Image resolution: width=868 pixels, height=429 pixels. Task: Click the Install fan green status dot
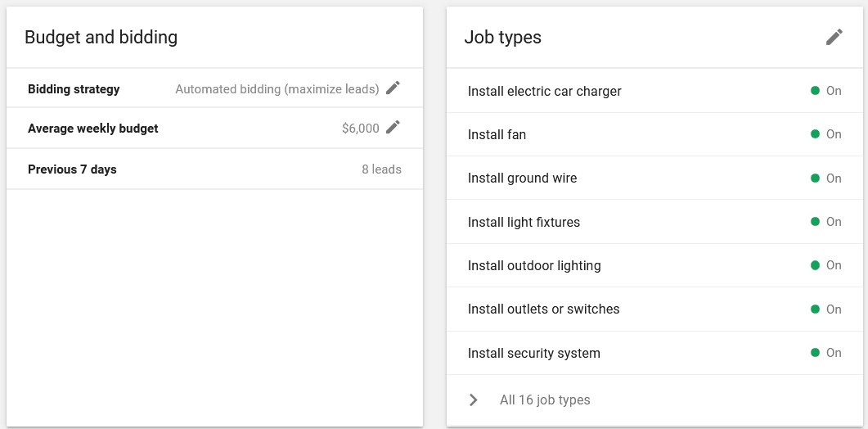tap(815, 134)
